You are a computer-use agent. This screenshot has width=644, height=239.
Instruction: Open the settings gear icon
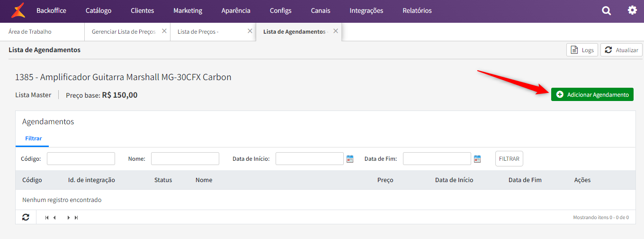(632, 10)
